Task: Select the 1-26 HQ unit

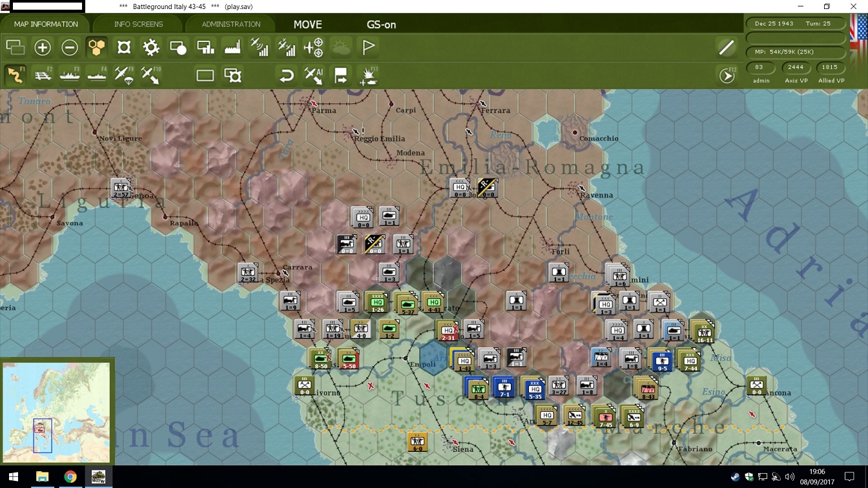Action: point(377,302)
